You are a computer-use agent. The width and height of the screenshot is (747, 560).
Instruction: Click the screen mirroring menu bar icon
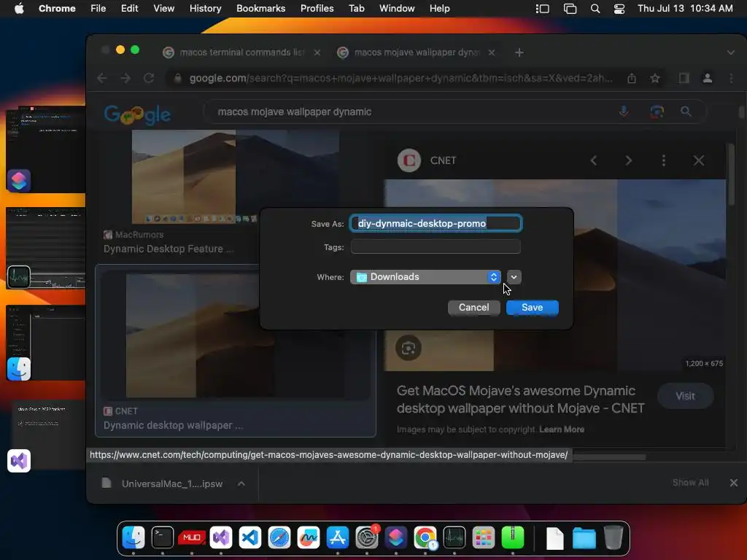570,9
